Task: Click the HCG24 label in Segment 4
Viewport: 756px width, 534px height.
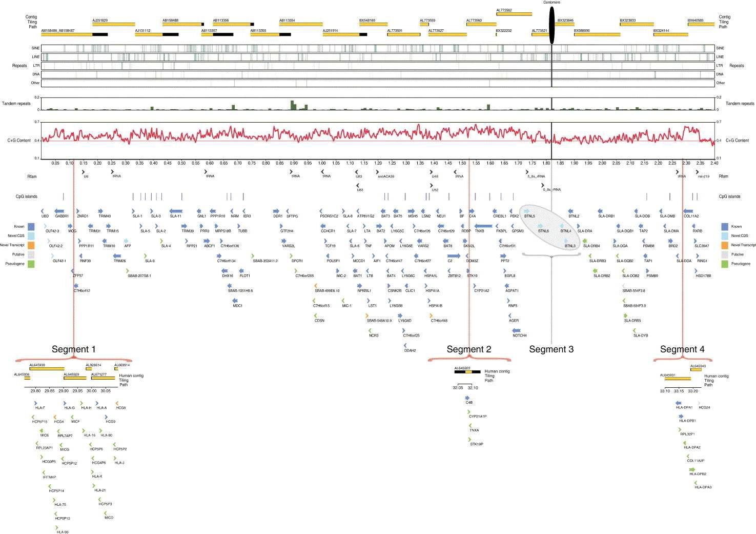Action: point(704,408)
